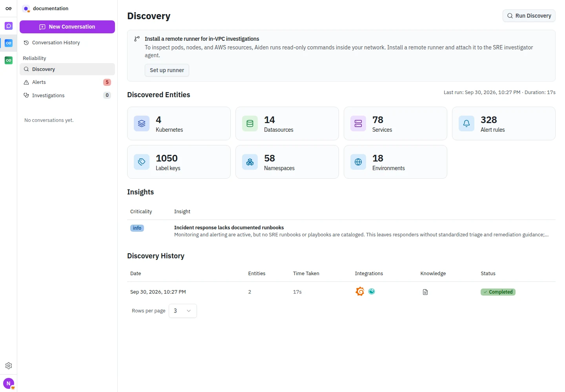Open the documentation workspace switcher
Screen dimensions: 565x392
point(46,8)
